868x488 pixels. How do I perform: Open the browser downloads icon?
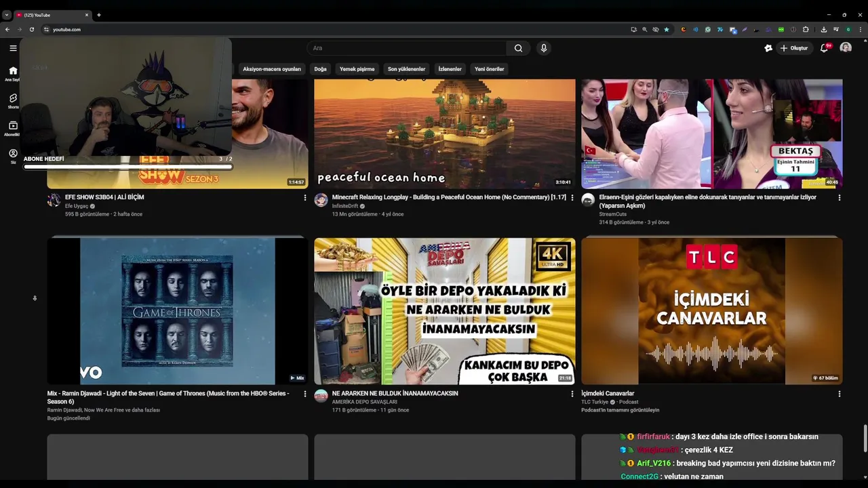(x=824, y=29)
